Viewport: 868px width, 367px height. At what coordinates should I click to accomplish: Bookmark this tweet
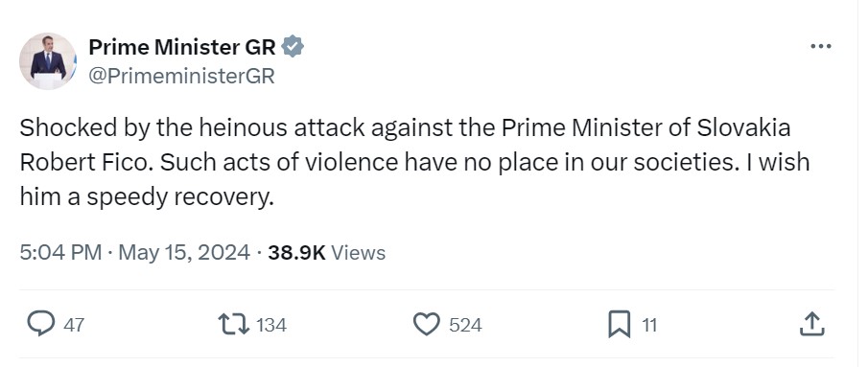click(x=619, y=325)
